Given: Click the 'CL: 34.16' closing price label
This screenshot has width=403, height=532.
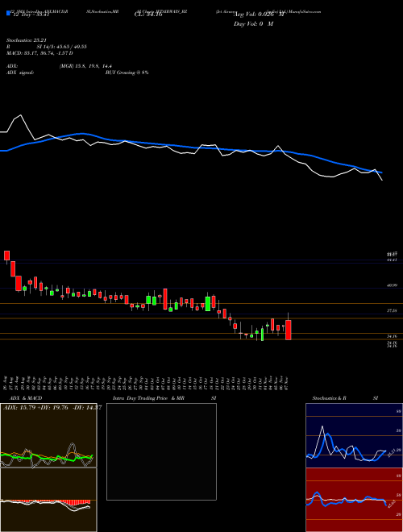Looking at the screenshot, I should pyautogui.click(x=148, y=15).
